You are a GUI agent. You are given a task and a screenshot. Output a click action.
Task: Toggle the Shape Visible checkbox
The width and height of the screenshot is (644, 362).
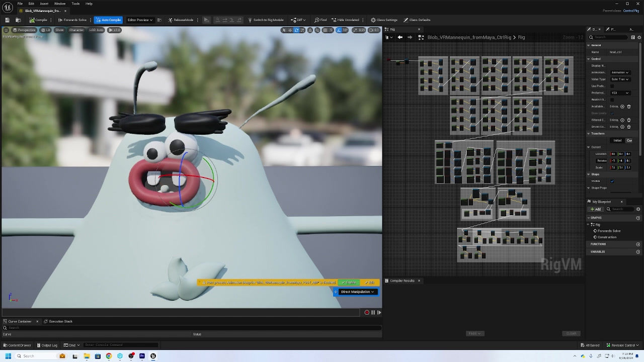tap(612, 181)
